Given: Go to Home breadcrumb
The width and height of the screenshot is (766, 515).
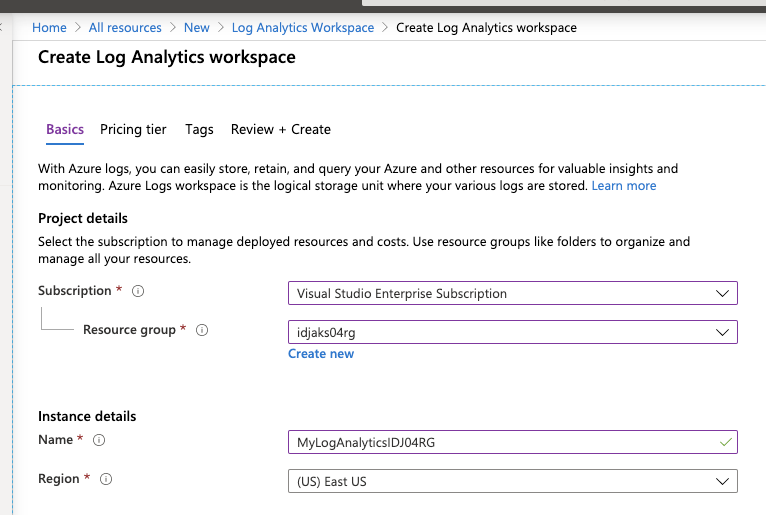Looking at the screenshot, I should (49, 28).
